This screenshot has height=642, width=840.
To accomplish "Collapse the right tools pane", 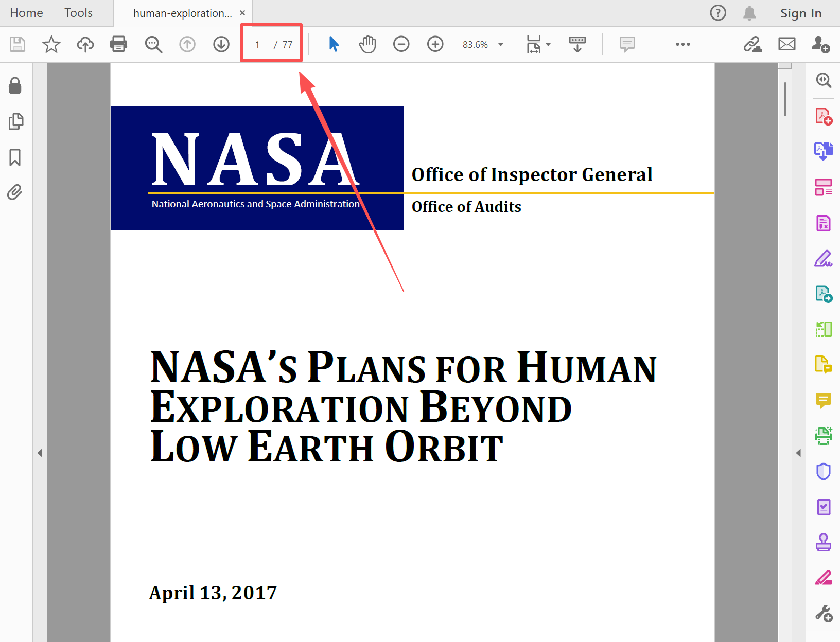I will pyautogui.click(x=798, y=453).
